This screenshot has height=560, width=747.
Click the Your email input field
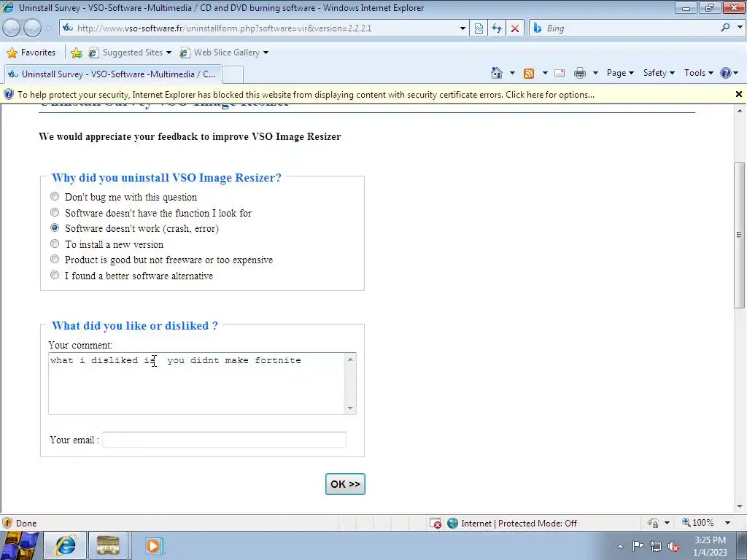pos(224,440)
